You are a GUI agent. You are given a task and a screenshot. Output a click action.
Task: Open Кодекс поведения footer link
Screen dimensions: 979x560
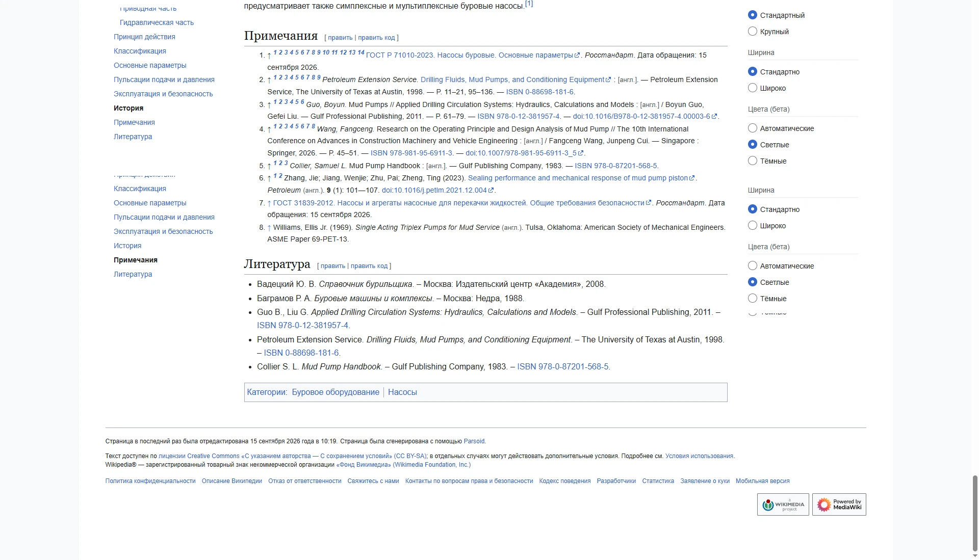(x=565, y=481)
